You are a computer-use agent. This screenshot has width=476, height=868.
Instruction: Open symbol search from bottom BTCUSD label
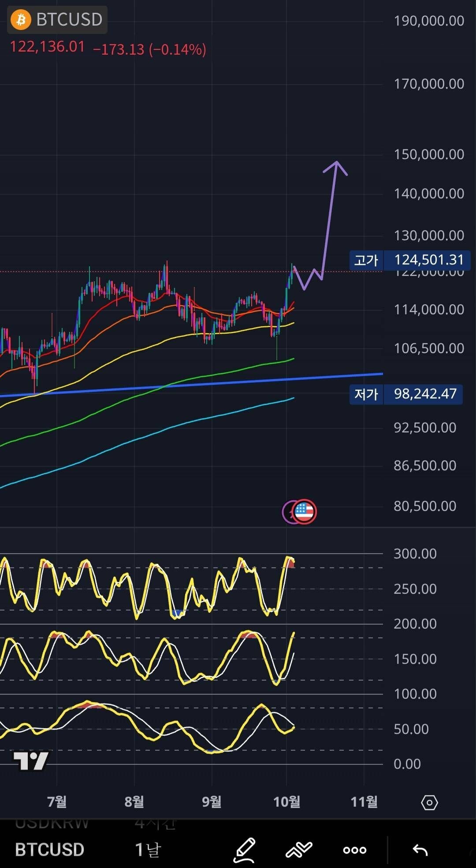[x=49, y=849]
